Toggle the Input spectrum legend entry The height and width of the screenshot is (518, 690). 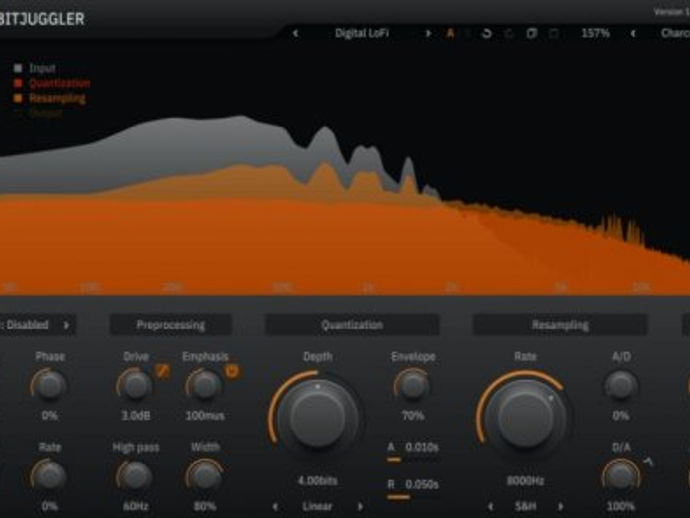click(42, 68)
